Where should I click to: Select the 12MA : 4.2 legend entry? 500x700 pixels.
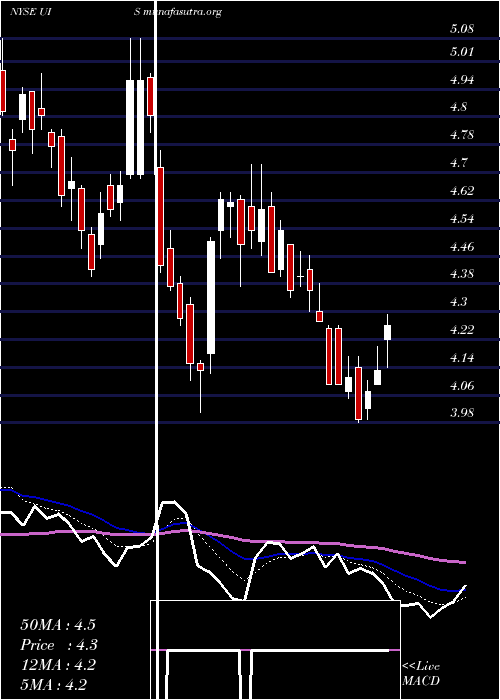pyautogui.click(x=58, y=665)
